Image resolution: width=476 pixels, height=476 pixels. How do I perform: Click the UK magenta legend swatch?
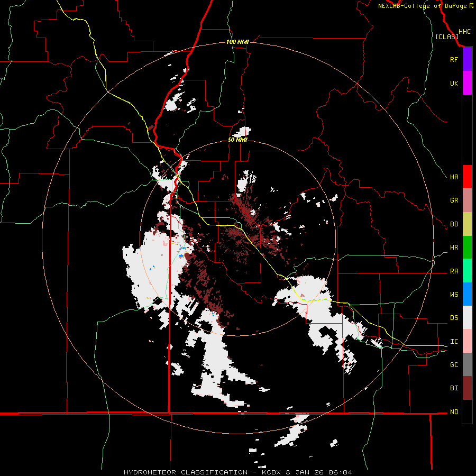[467, 83]
